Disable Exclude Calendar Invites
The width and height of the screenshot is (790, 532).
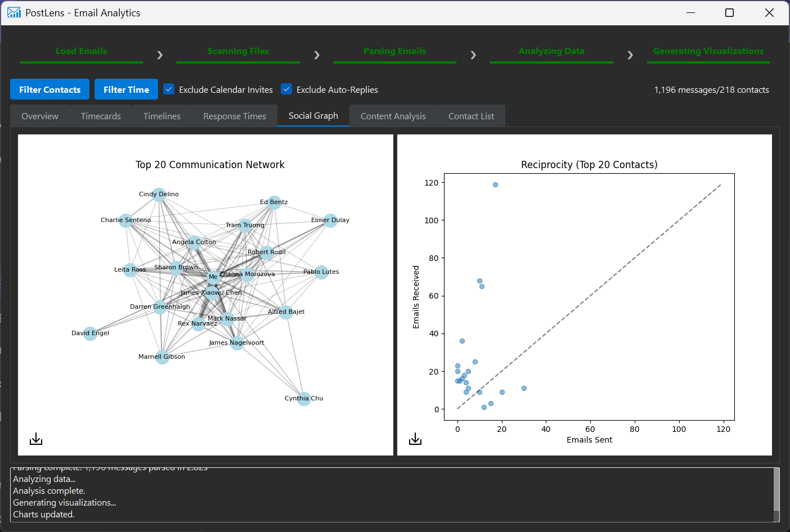[169, 89]
